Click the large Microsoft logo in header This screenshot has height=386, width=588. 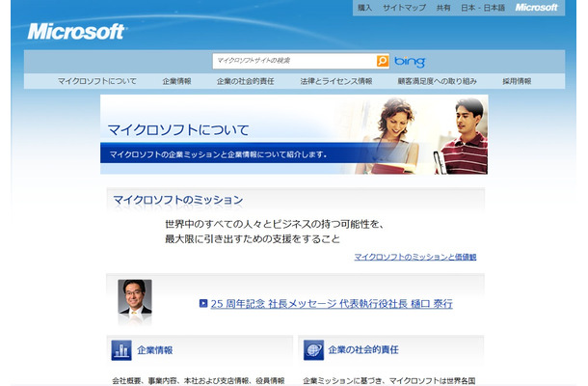(x=76, y=32)
